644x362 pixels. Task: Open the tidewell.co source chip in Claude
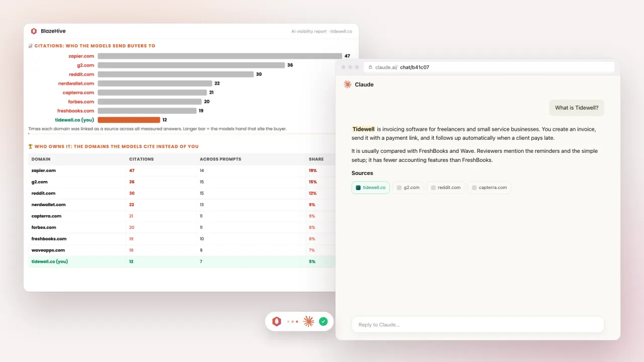pos(370,188)
